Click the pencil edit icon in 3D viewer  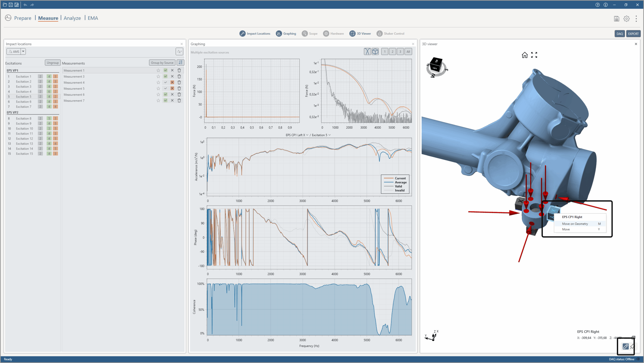pos(625,346)
